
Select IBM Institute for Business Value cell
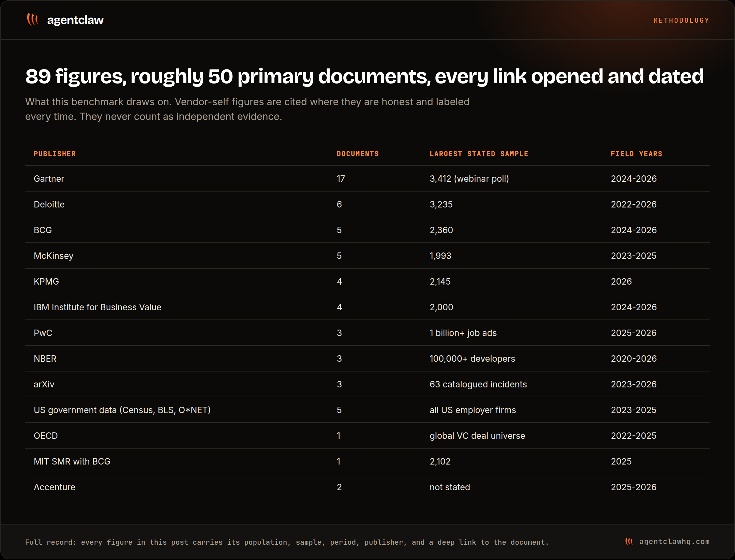97,307
